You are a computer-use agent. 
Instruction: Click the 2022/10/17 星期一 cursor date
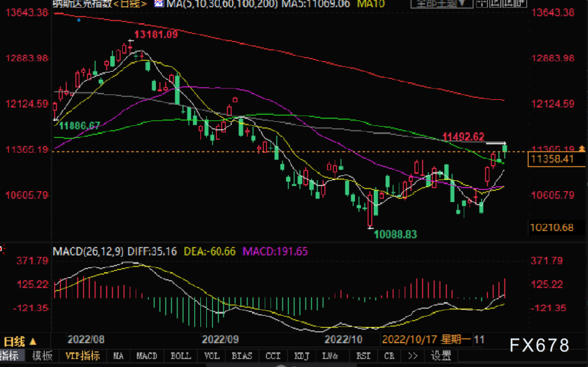click(426, 340)
